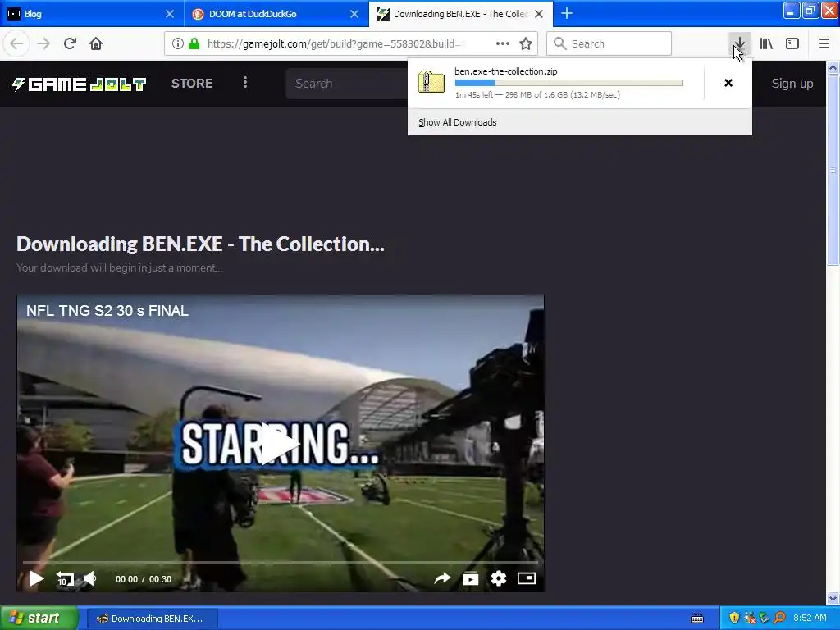Click the Sign up link
Image resolution: width=840 pixels, height=630 pixels.
coord(792,84)
